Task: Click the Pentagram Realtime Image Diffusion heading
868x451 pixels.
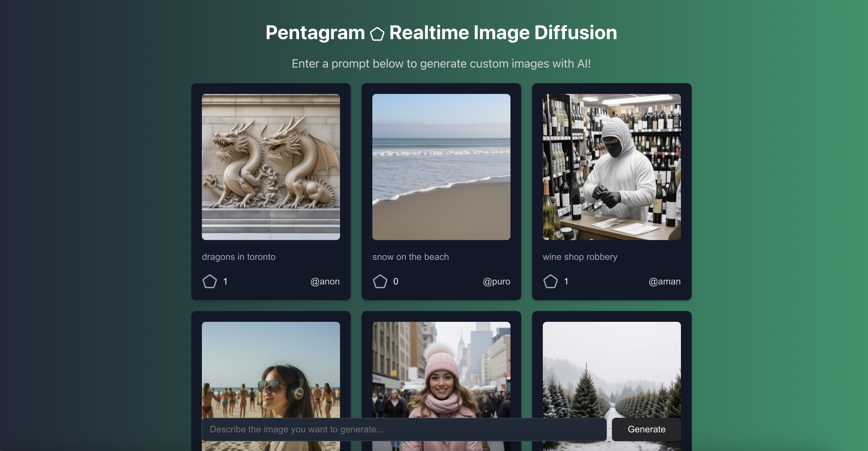Action: (x=441, y=32)
